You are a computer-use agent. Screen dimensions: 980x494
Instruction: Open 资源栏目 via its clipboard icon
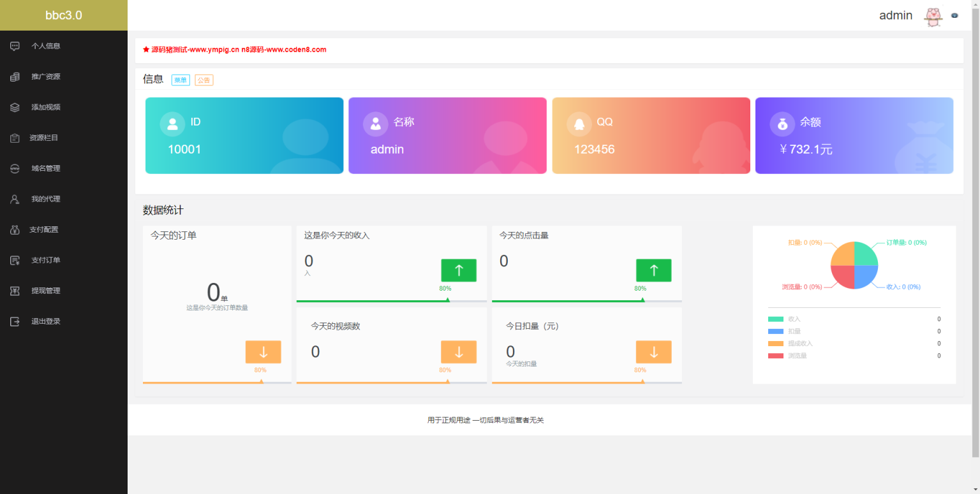15,138
